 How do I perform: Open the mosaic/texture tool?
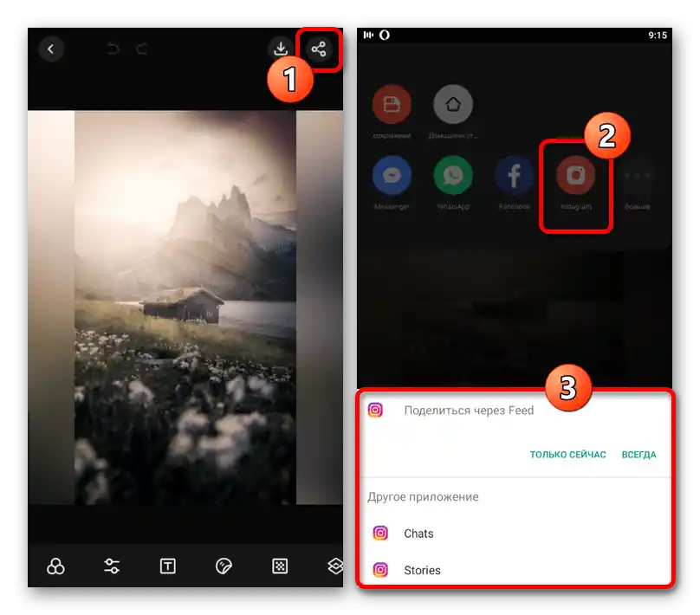[x=280, y=566]
